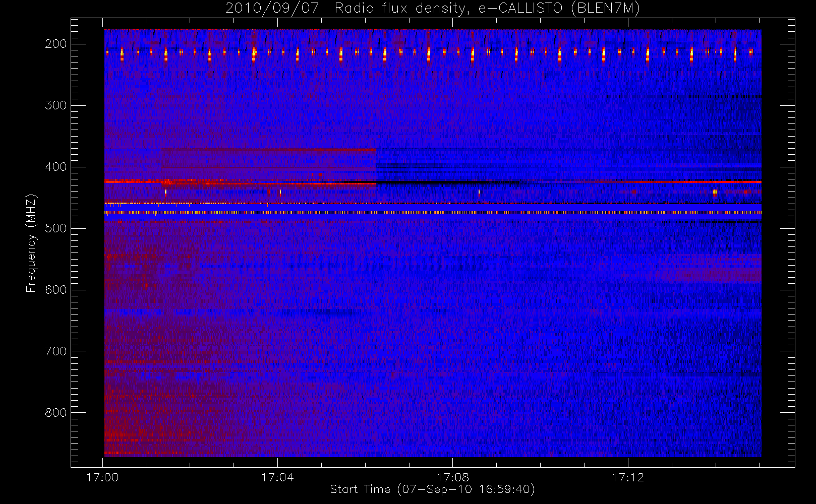This screenshot has height=504, width=816.
Task: Click the 400 frequency tick label
Action: pyautogui.click(x=56, y=167)
